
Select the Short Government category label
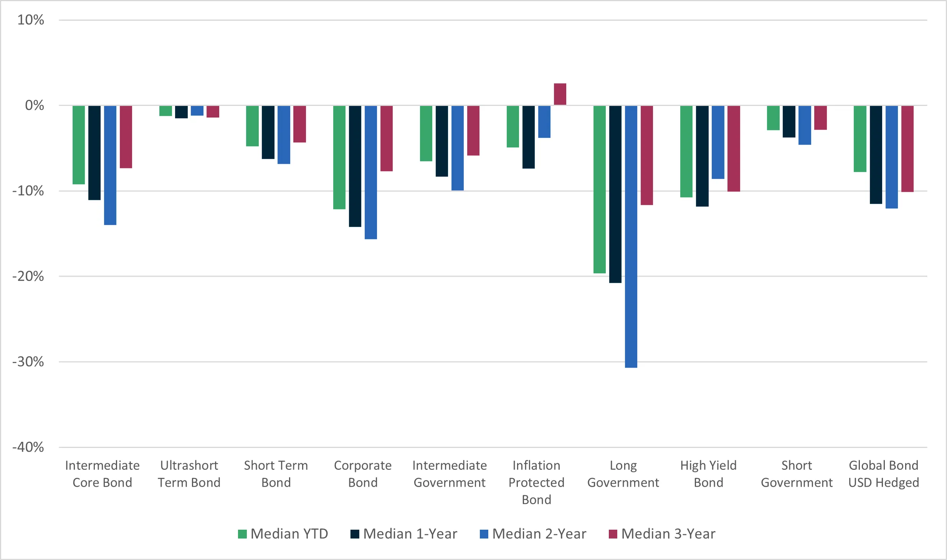[797, 474]
